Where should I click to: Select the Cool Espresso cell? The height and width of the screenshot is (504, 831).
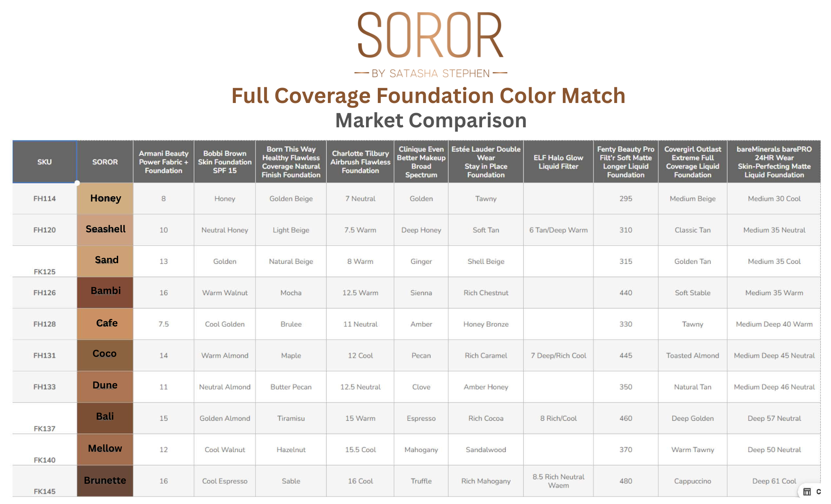pyautogui.click(x=225, y=481)
